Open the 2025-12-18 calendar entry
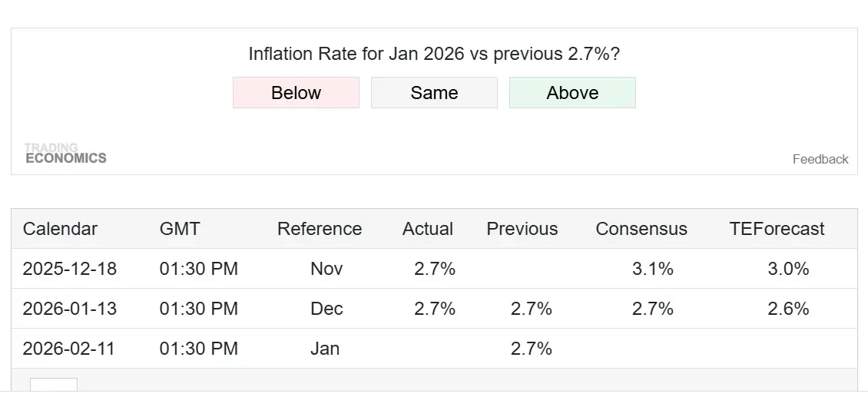This screenshot has width=868, height=397. (69, 269)
